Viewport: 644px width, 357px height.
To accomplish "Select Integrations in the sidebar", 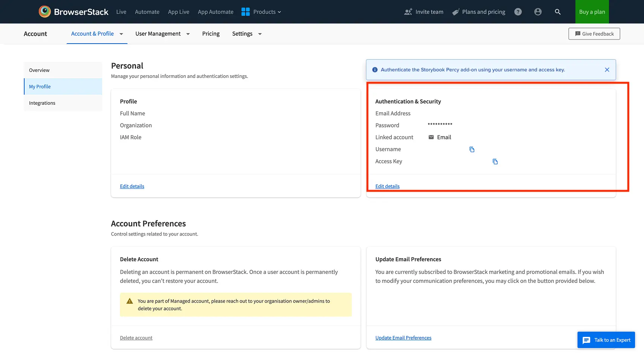I will [42, 103].
